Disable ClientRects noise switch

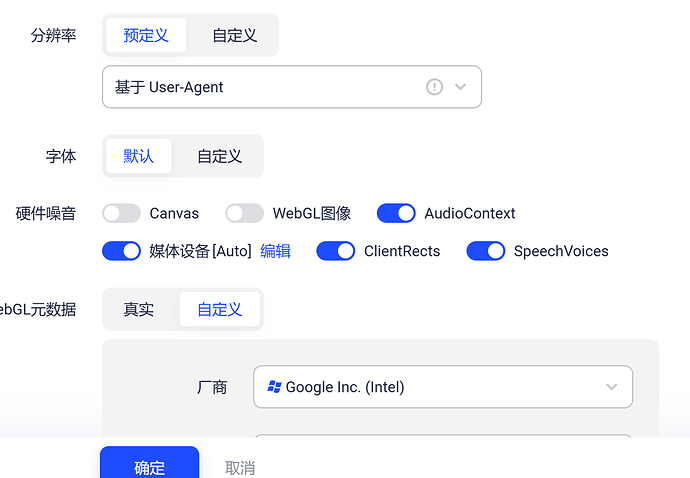tap(336, 251)
